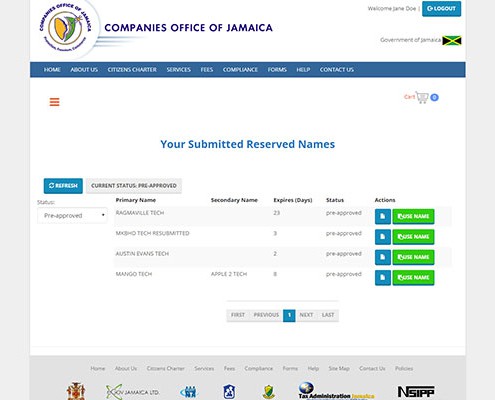The width and height of the screenshot is (495, 400).
Task: Open the Status Pre-approved dropdown
Action: [x=72, y=216]
